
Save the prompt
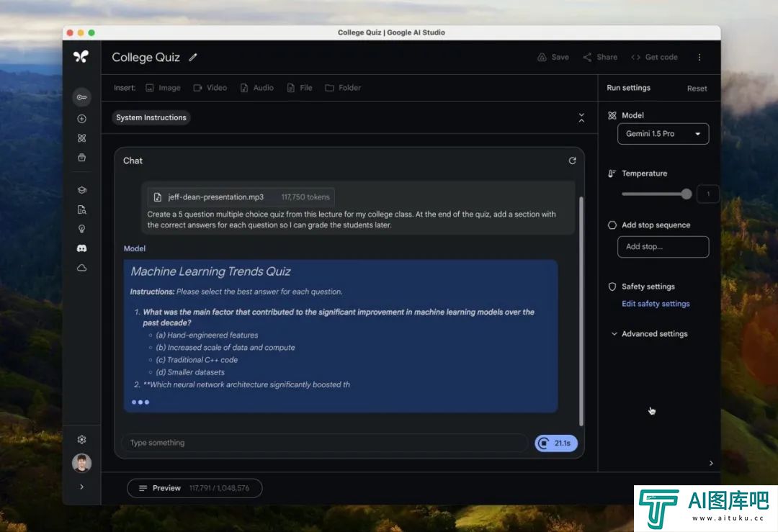(x=553, y=57)
